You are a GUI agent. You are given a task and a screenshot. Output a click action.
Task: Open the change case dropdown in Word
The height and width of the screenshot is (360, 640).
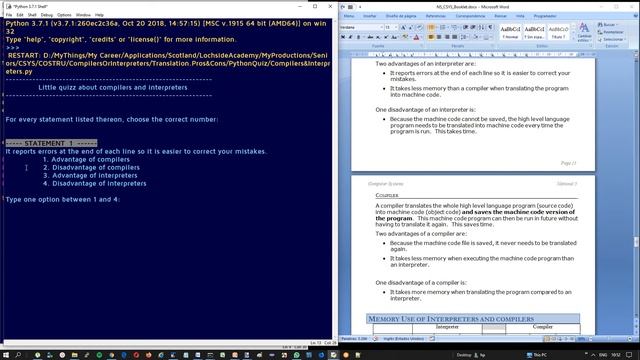[x=394, y=37]
